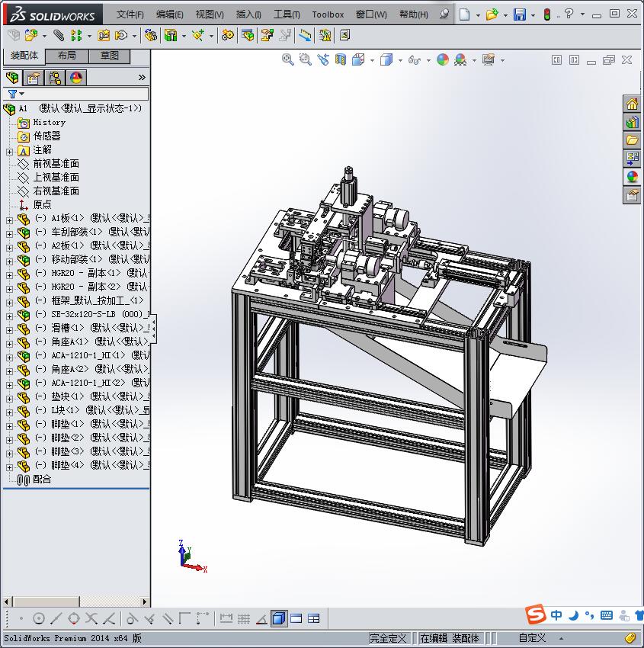Open the 自定义 units arrow in status bar
This screenshot has height=648, width=644.
(x=561, y=639)
